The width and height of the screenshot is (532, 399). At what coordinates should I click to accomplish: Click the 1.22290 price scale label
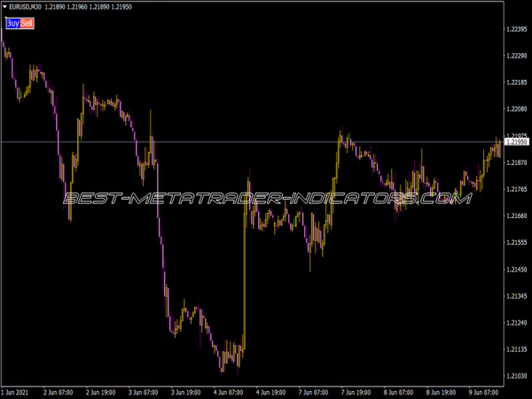coord(516,55)
